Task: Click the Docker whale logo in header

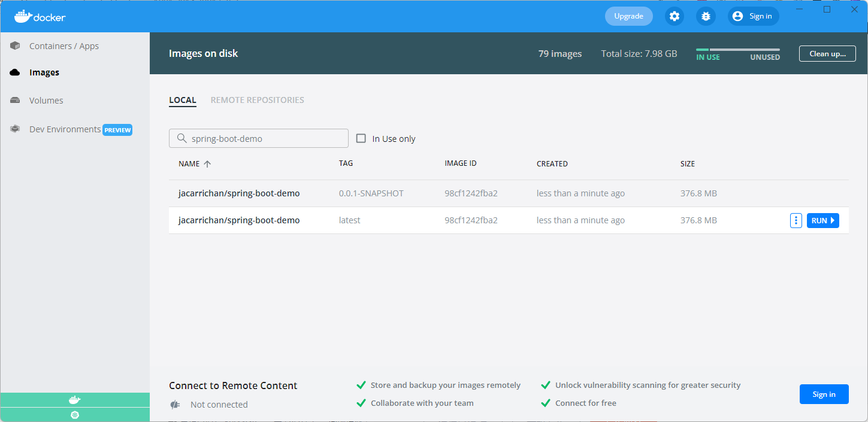Action: [x=40, y=16]
